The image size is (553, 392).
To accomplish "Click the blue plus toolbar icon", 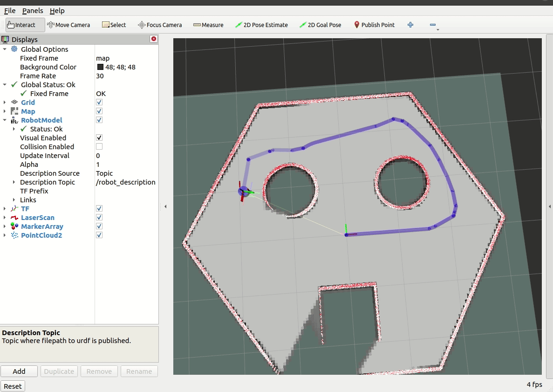I will click(x=410, y=25).
